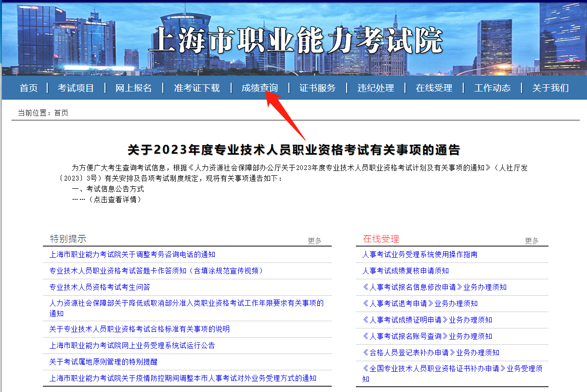Open 人事考试业务受理系统使用操作指南 link
The image size is (587, 392).
coord(419,254)
